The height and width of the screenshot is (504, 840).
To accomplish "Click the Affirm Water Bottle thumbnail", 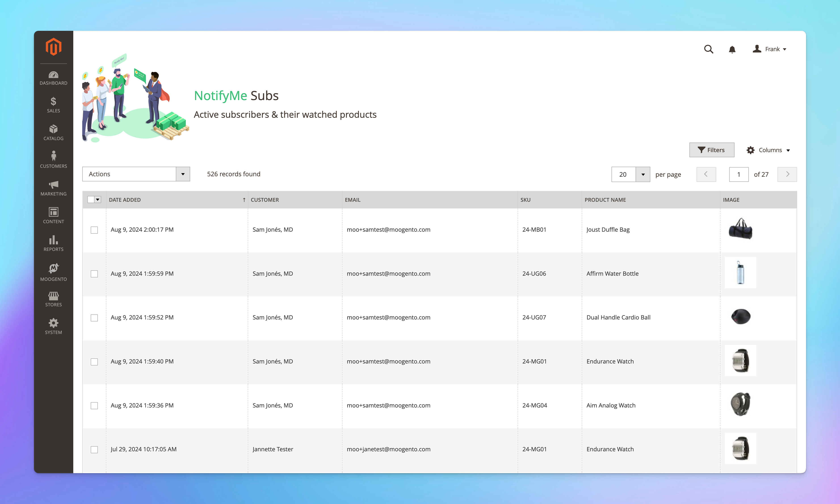I will pyautogui.click(x=740, y=272).
